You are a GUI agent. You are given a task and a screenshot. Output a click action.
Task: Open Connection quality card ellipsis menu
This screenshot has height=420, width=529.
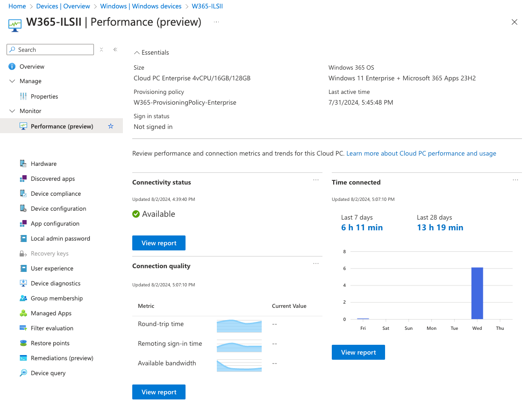click(316, 263)
